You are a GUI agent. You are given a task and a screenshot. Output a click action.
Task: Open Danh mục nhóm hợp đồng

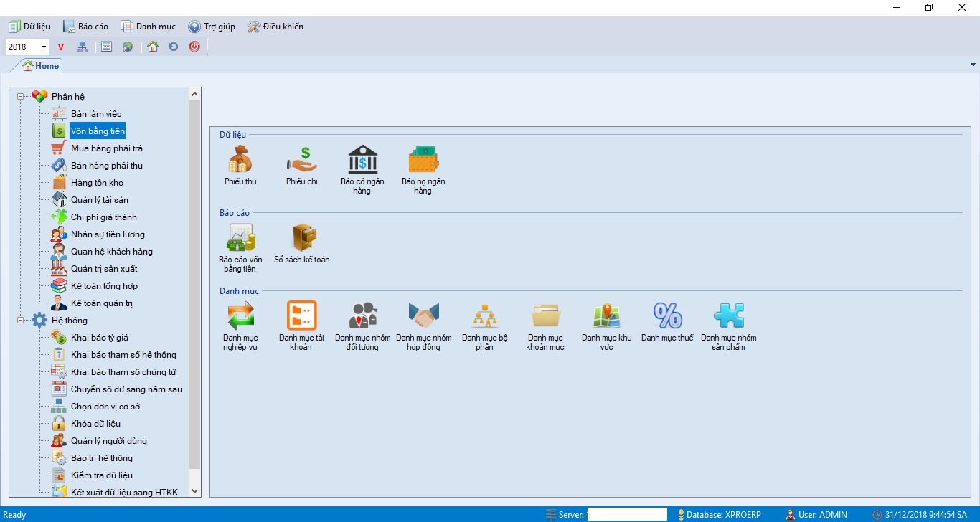(x=423, y=326)
